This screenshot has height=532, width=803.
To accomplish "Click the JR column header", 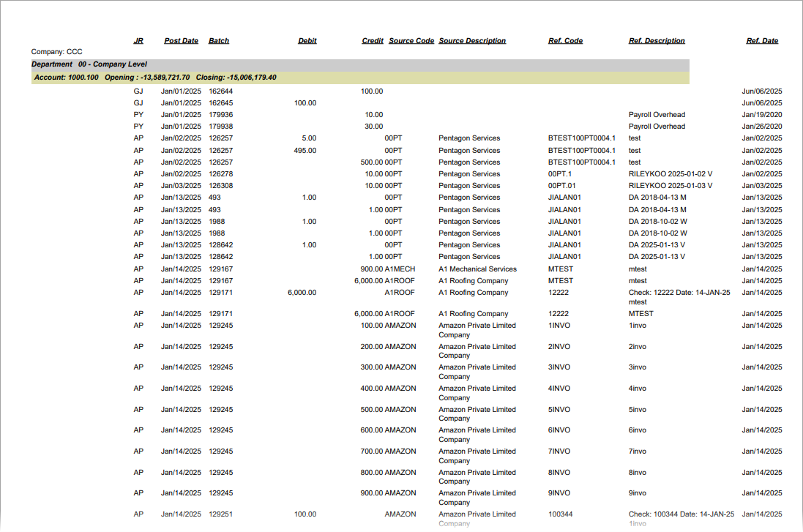I will point(138,41).
